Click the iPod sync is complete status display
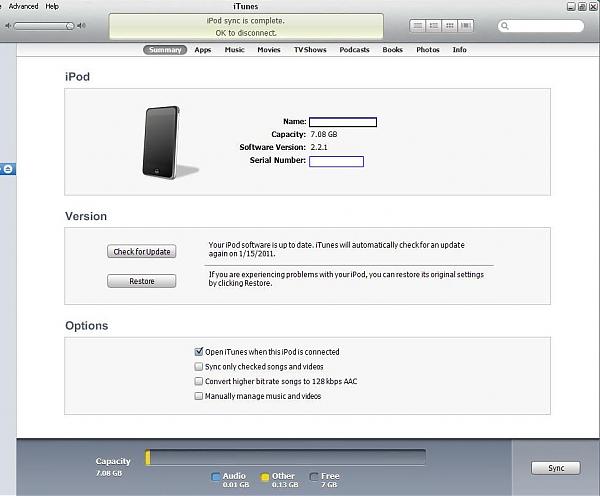600x496 pixels. tap(246, 26)
